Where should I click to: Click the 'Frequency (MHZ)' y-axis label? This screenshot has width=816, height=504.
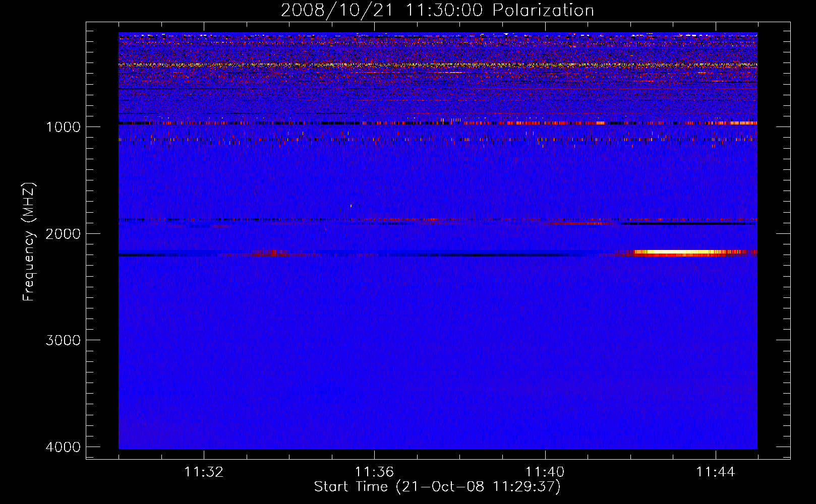(x=29, y=242)
